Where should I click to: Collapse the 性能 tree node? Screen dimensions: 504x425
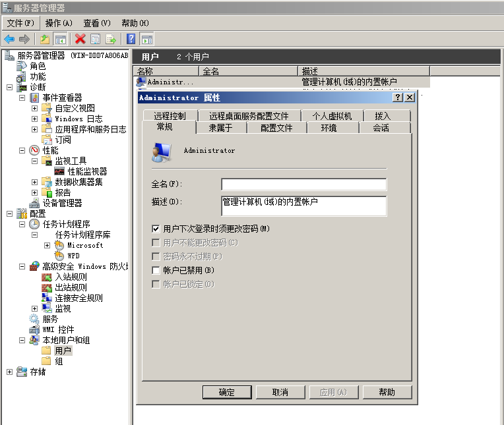pyautogui.click(x=22, y=150)
